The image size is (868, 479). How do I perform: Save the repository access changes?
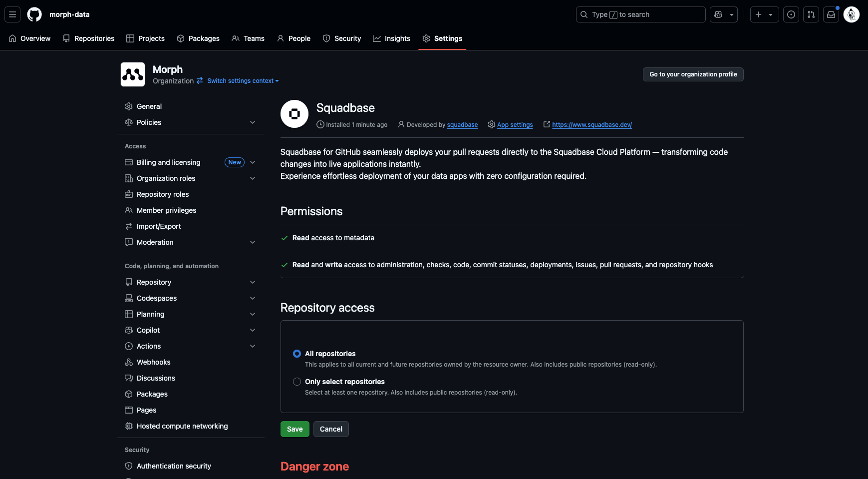click(x=294, y=429)
